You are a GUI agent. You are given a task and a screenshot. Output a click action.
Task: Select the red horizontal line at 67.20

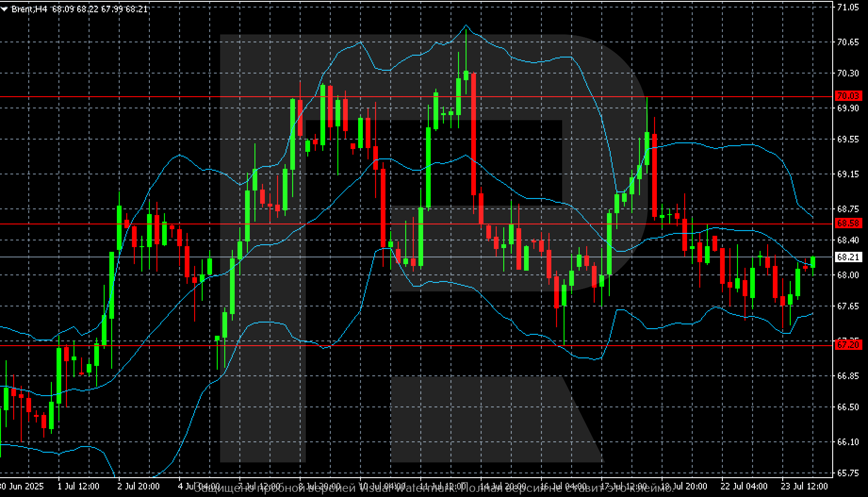pos(424,346)
